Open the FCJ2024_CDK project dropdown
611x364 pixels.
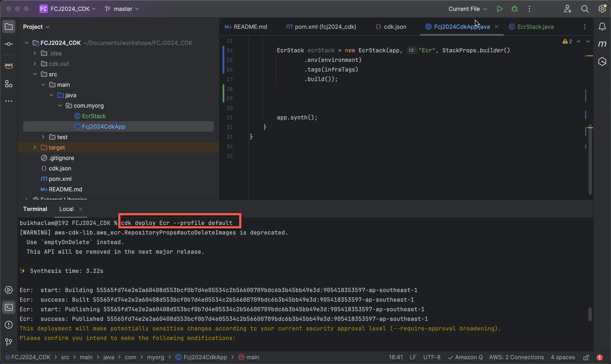pyautogui.click(x=67, y=9)
